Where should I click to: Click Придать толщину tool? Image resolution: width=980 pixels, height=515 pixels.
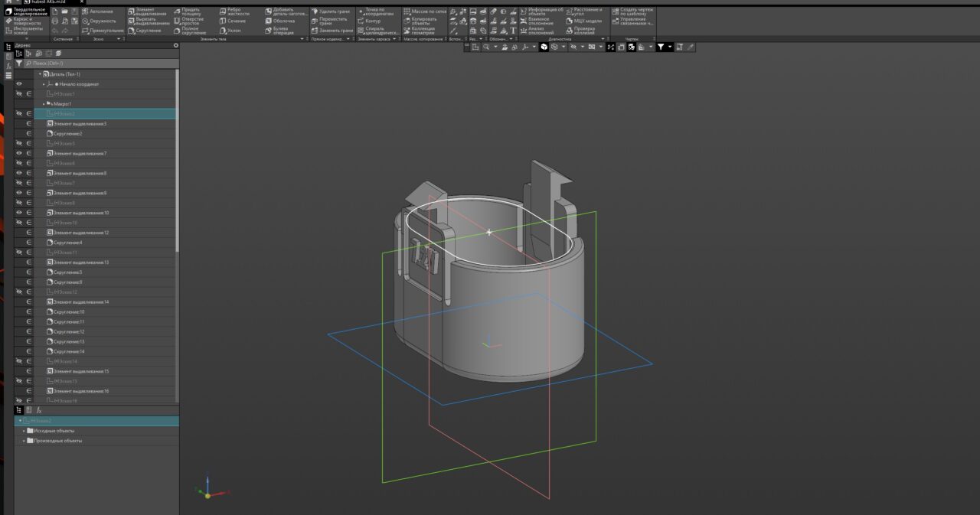[x=186, y=11]
